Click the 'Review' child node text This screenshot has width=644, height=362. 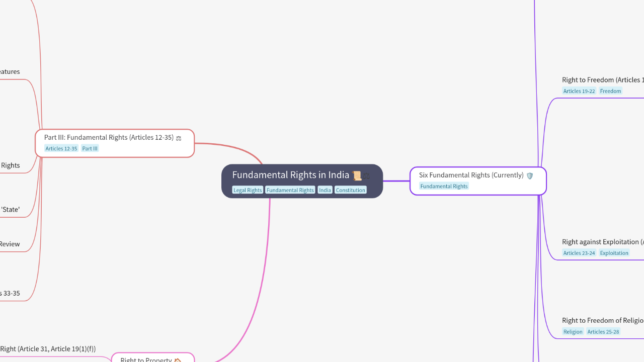coord(10,244)
